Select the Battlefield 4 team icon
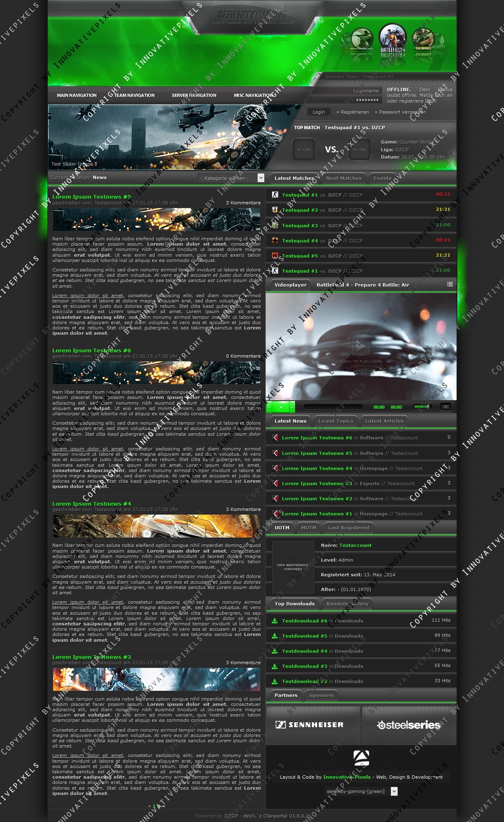Screen dimensions: 504x822 click(392, 38)
